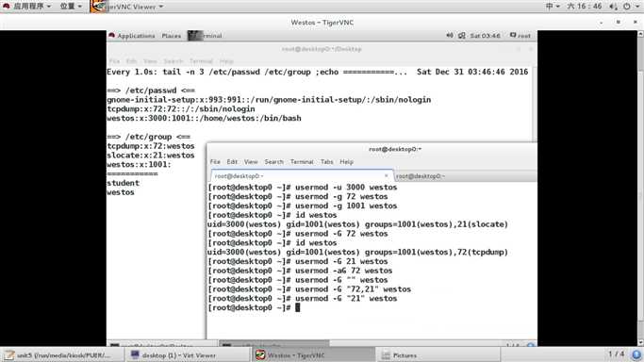The height and width of the screenshot is (362, 644).
Task: Switch to the Pictures taskbar window
Action: pos(438,355)
